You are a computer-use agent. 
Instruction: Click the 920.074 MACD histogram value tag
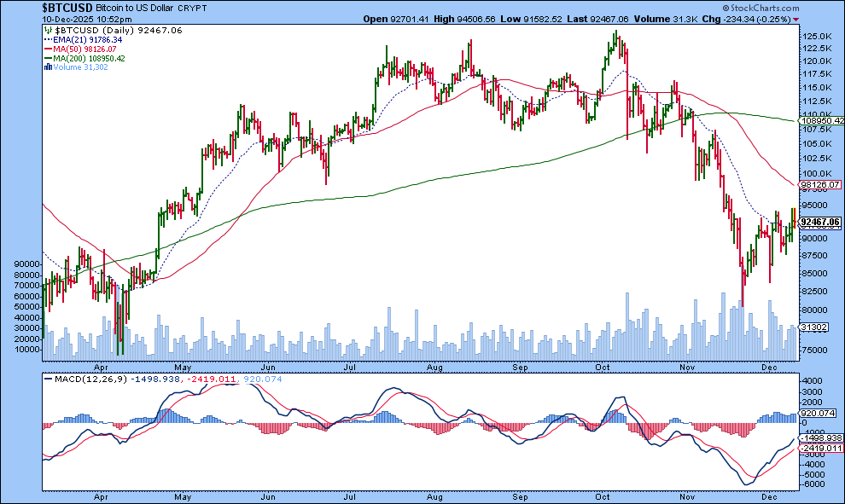coord(816,414)
